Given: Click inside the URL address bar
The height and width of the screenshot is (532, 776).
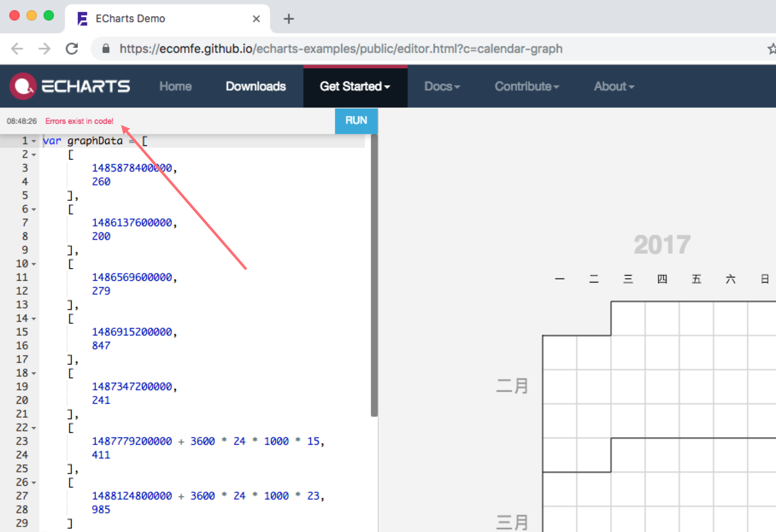Looking at the screenshot, I should (299, 48).
